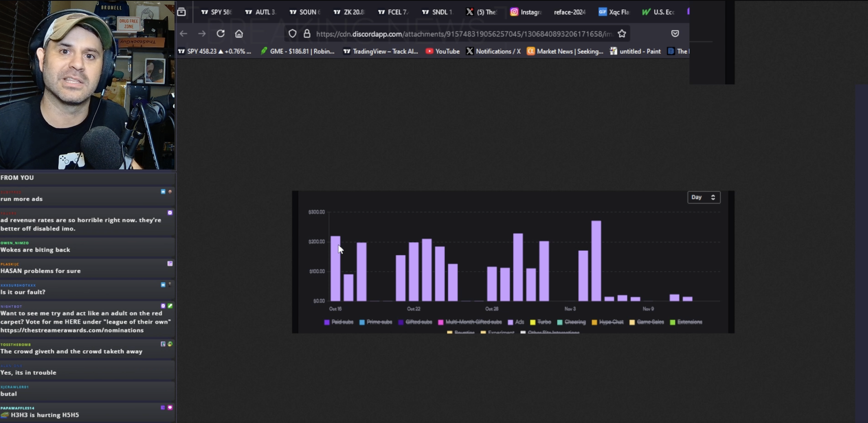The height and width of the screenshot is (423, 868).
Task: Toggle the Prime subs legend series
Action: (x=376, y=322)
